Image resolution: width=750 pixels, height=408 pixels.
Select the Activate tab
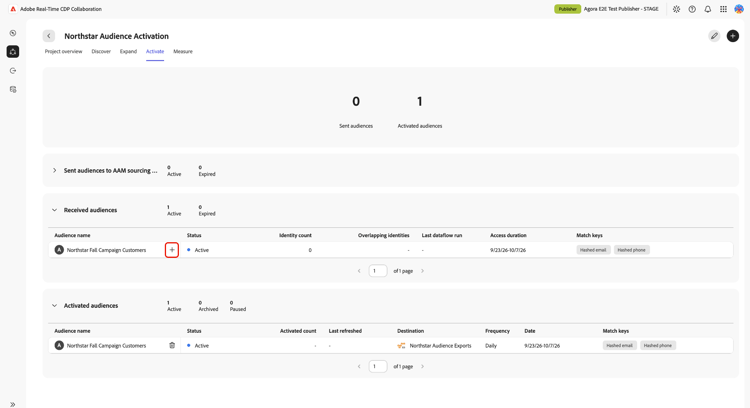(x=155, y=51)
